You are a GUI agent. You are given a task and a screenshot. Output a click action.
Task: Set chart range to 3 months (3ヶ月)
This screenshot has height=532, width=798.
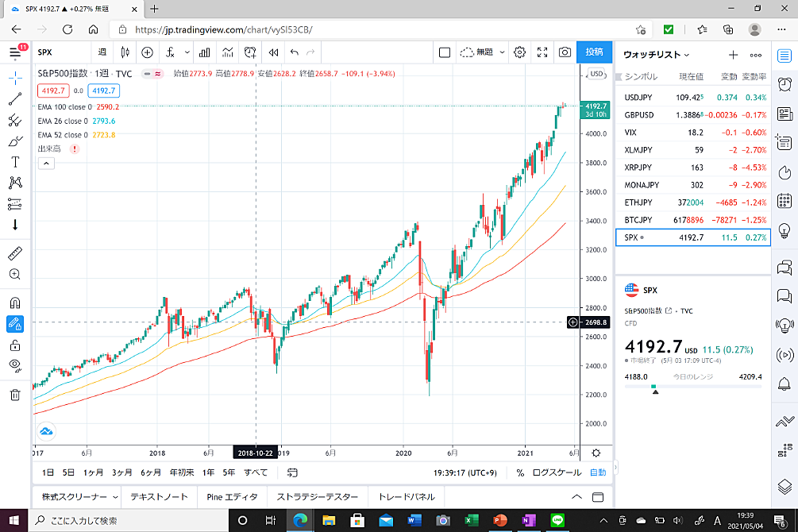click(121, 473)
